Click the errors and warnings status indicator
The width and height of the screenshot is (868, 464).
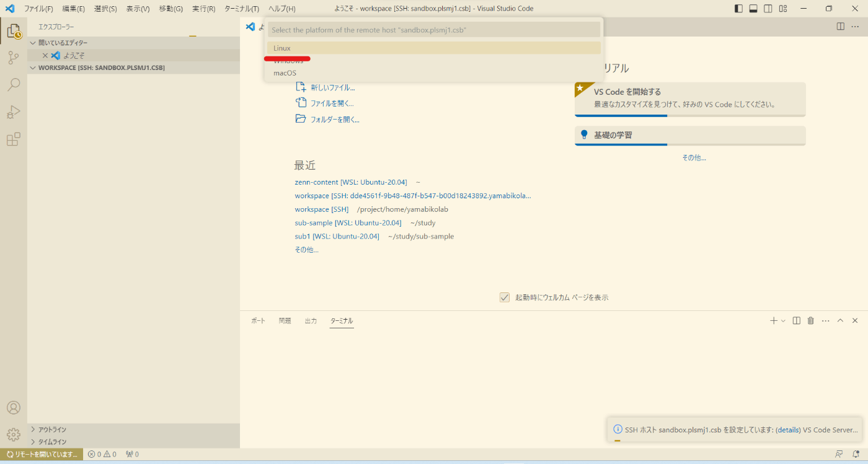(102, 454)
